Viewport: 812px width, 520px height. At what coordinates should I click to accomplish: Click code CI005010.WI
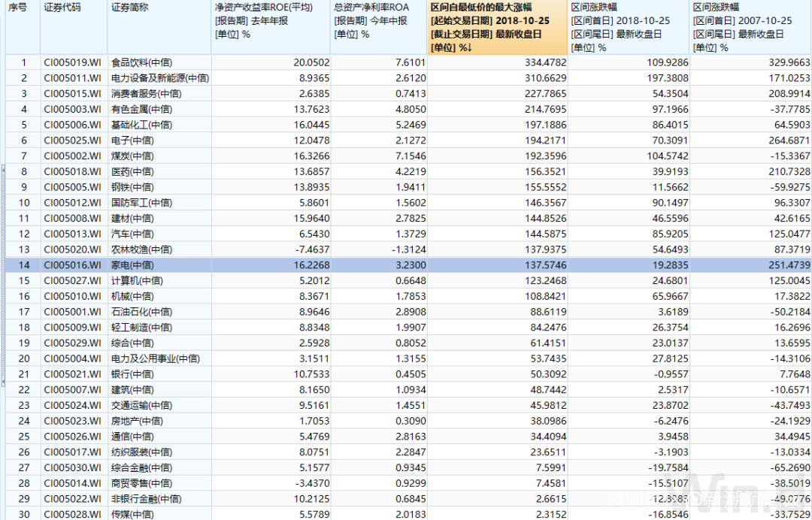tap(72, 296)
